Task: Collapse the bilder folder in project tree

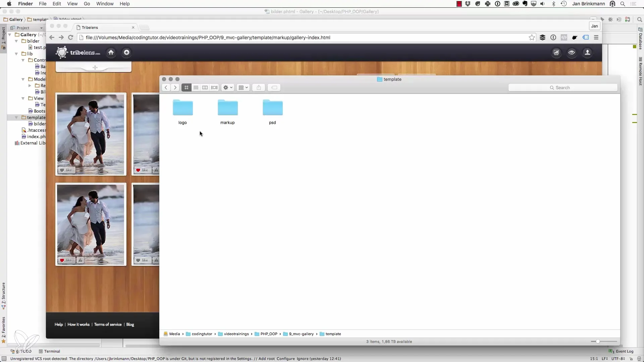Action: point(16,41)
